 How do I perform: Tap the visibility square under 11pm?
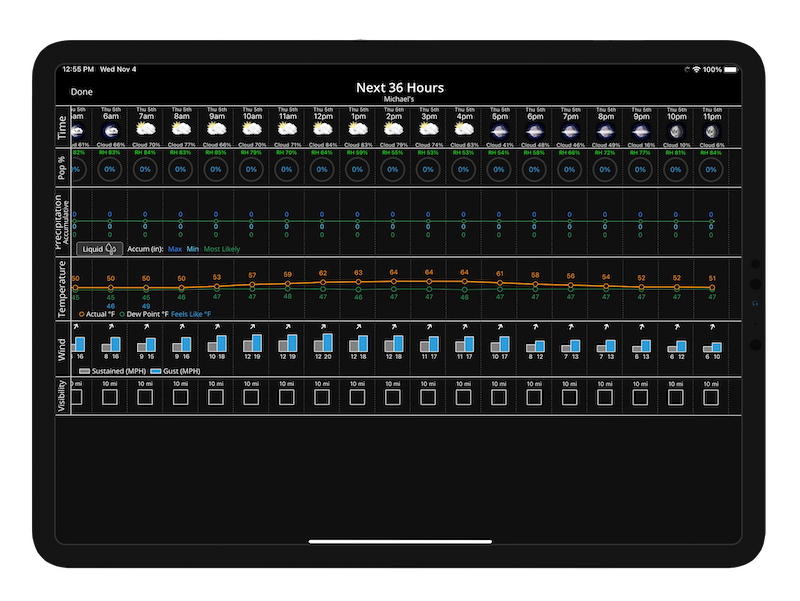(x=712, y=398)
